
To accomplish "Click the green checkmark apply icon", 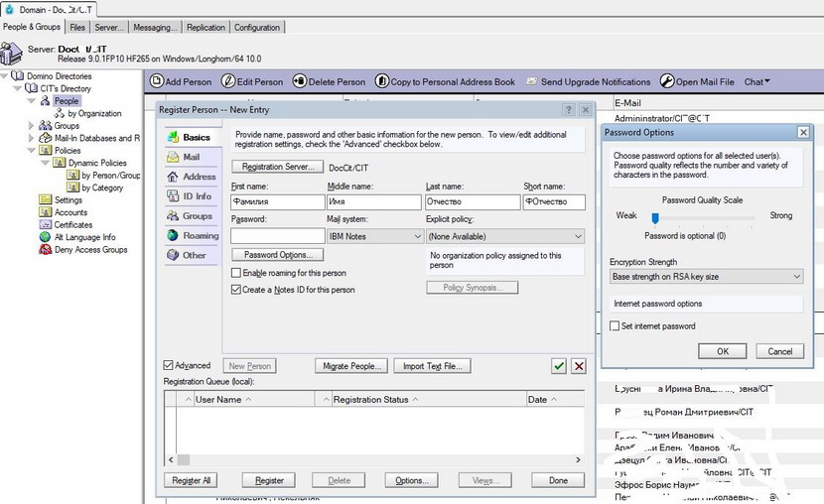I will (x=559, y=366).
